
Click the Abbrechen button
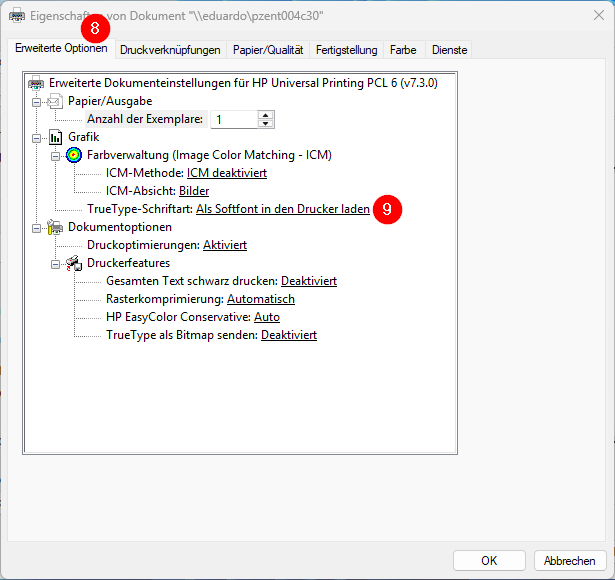[x=570, y=561]
